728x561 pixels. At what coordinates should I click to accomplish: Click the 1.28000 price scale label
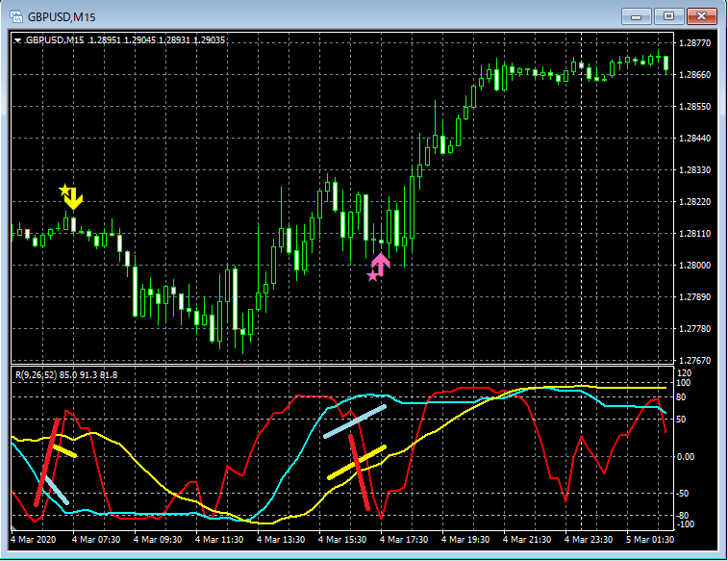(694, 266)
